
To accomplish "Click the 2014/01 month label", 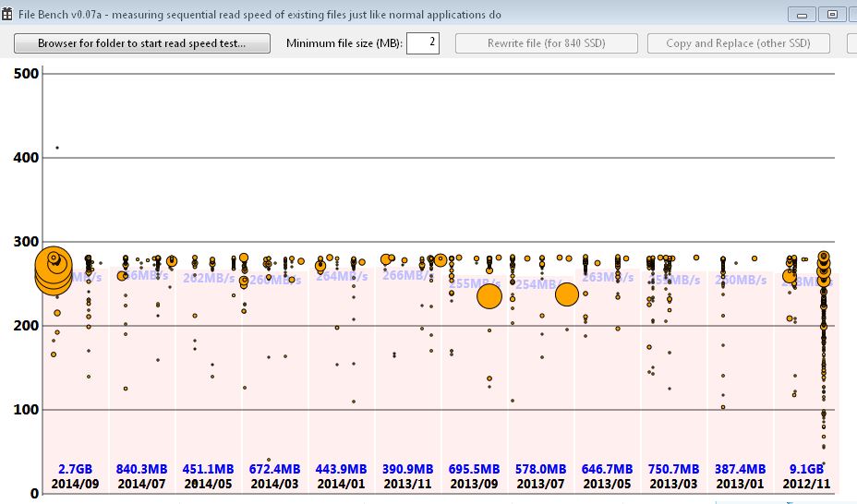I will point(341,484).
